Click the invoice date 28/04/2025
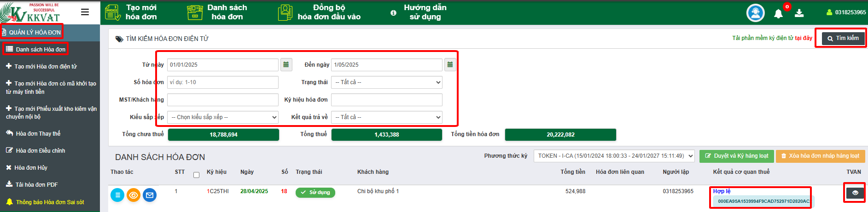Image resolution: width=868 pixels, height=212 pixels. pyautogui.click(x=254, y=191)
